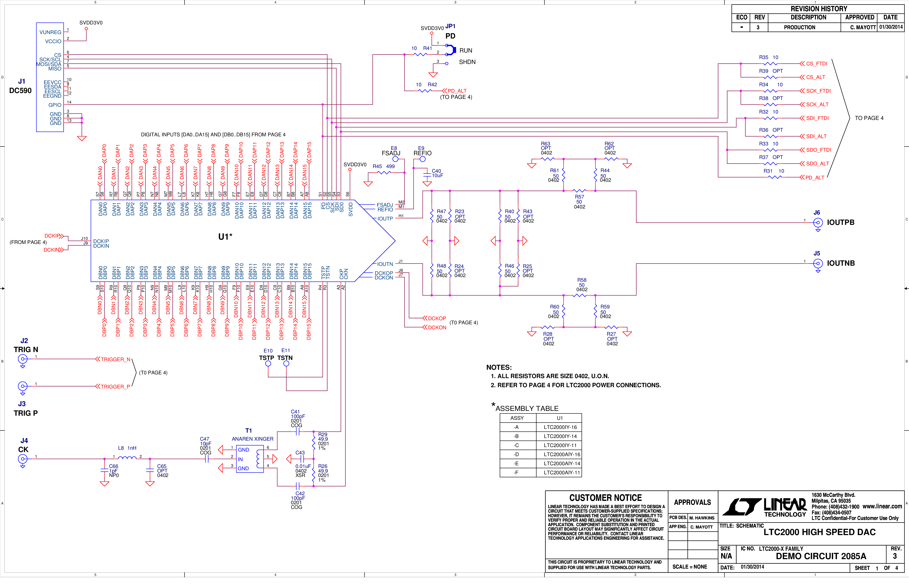Select the E10 TSTP test point
Image resolution: width=909 pixels, height=588 pixels.
(x=268, y=364)
